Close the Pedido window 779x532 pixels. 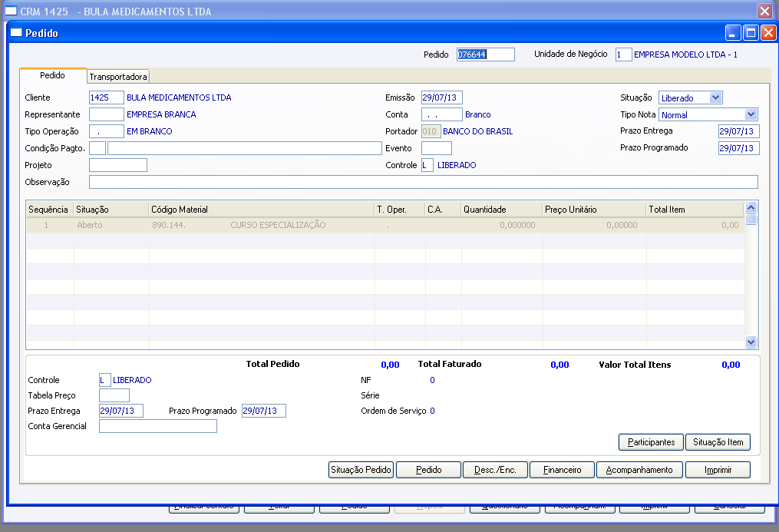tap(768, 33)
